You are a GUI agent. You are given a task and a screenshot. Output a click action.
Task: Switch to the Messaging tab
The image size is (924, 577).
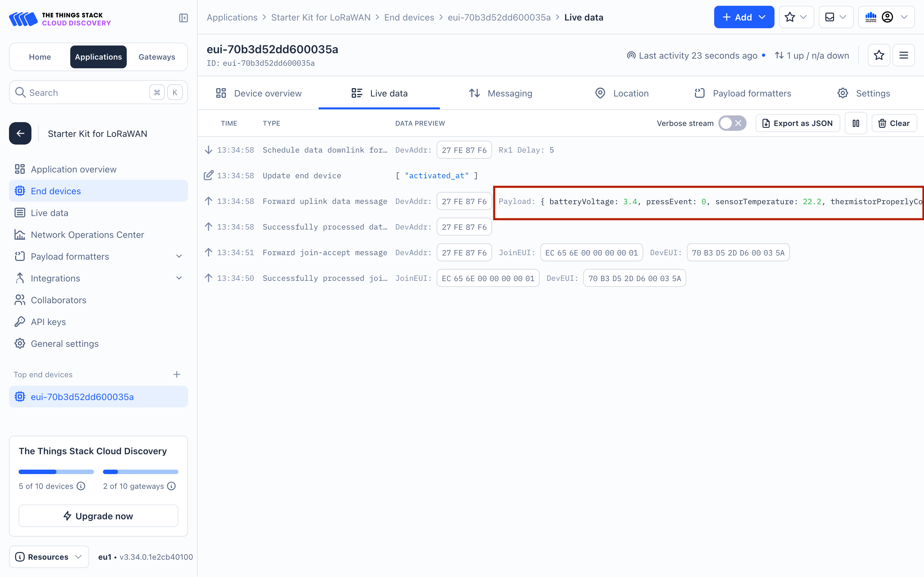[501, 93]
